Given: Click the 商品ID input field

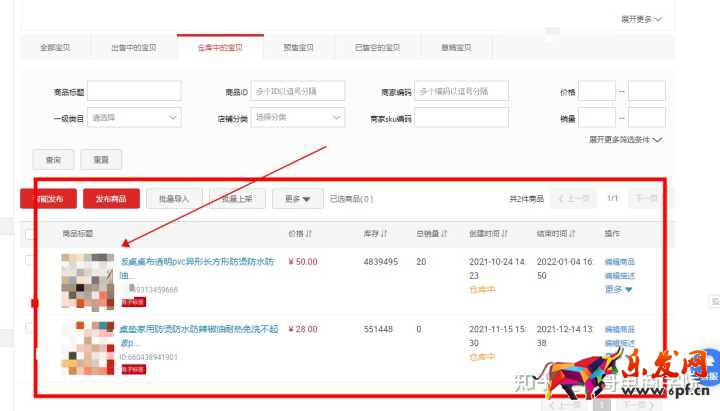Looking at the screenshot, I should [x=298, y=92].
